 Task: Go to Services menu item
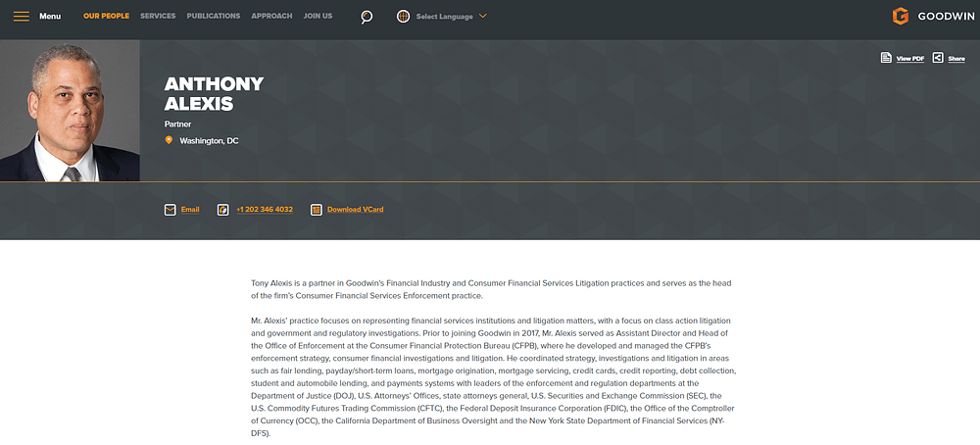tap(158, 17)
